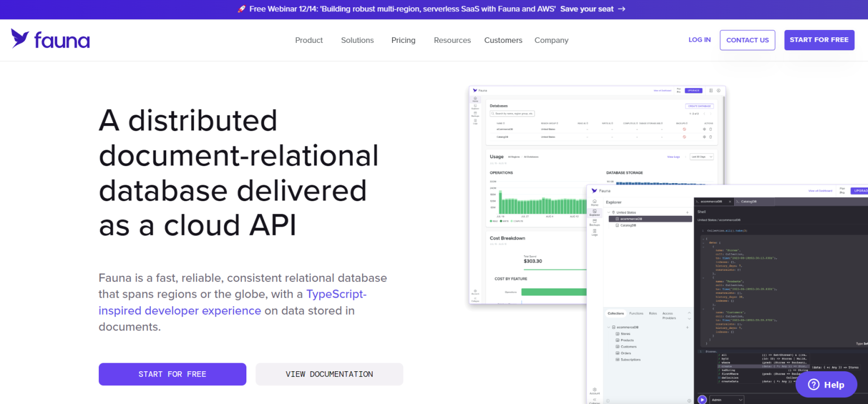Click the Home icon in the front dashboard sidebar
This screenshot has width=868, height=404.
click(x=594, y=202)
